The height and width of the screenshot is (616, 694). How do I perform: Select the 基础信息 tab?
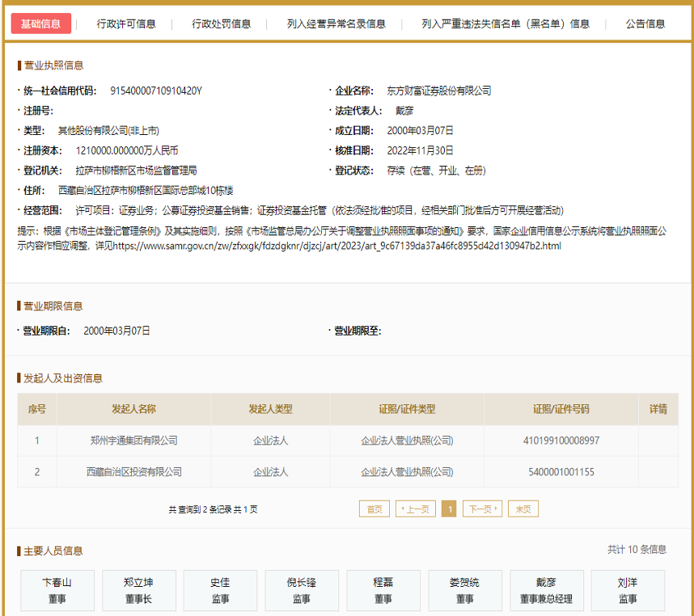(40, 23)
